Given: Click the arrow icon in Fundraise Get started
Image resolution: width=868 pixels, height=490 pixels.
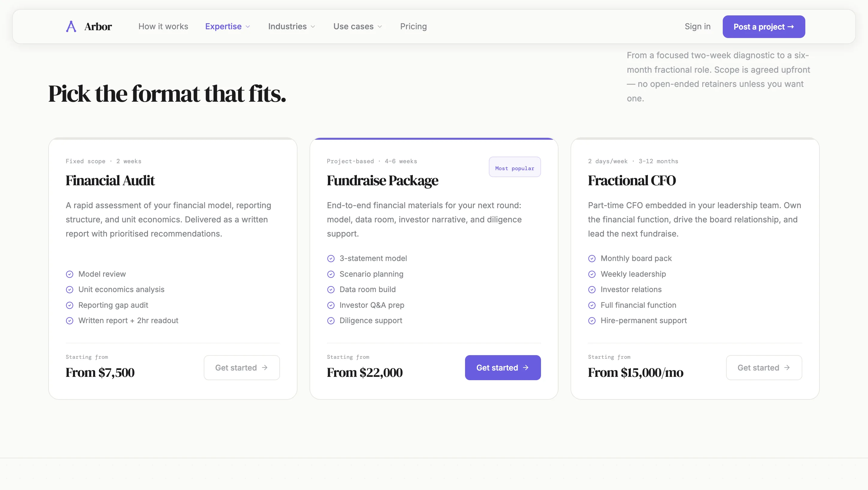Looking at the screenshot, I should 526,367.
